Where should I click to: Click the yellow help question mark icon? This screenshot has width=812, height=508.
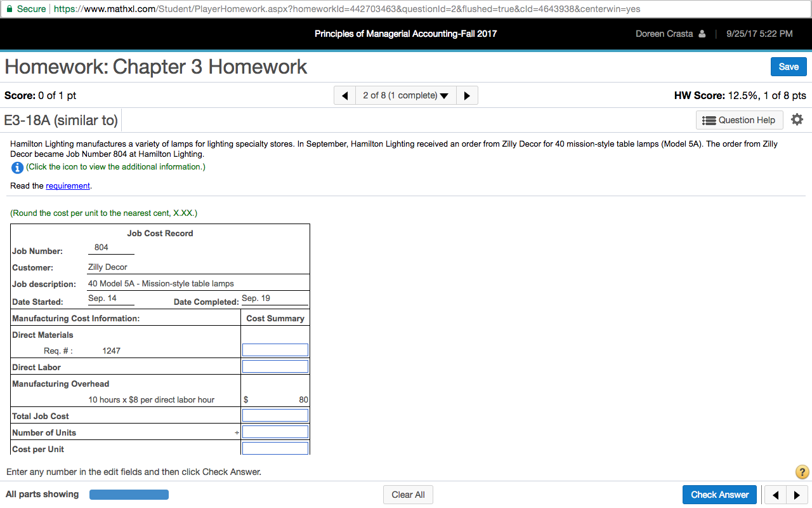pyautogui.click(x=802, y=472)
